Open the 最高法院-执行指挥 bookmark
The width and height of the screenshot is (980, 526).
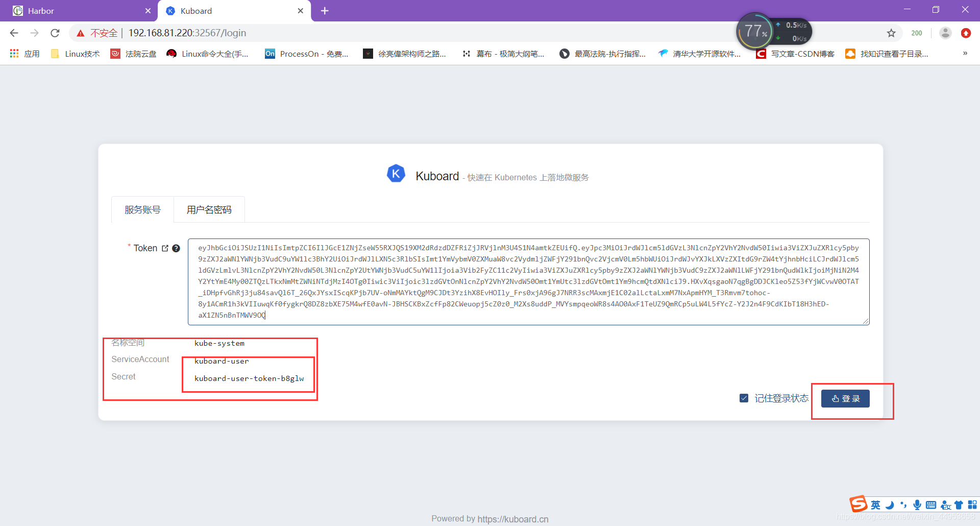click(x=602, y=54)
